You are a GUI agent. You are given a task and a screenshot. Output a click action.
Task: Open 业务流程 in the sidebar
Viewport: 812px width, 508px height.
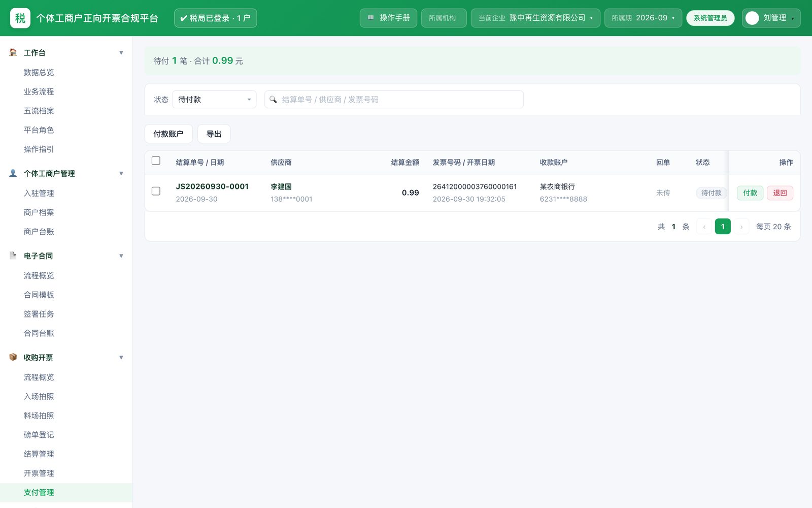click(39, 91)
